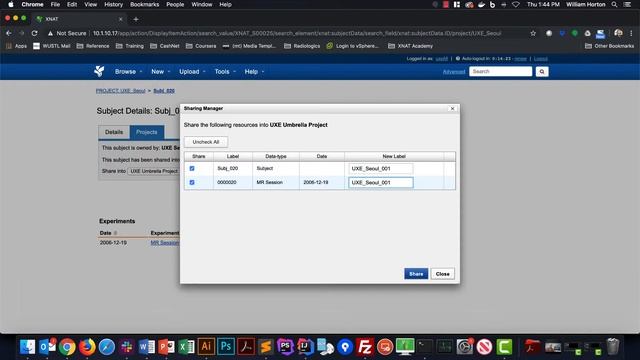Open the Tools dropdown menu

point(225,71)
